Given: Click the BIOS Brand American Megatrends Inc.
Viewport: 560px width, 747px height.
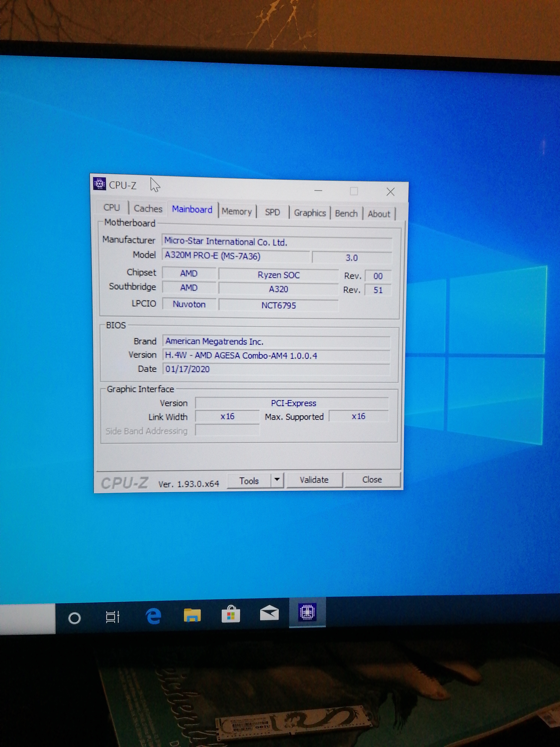Looking at the screenshot, I should (x=276, y=341).
